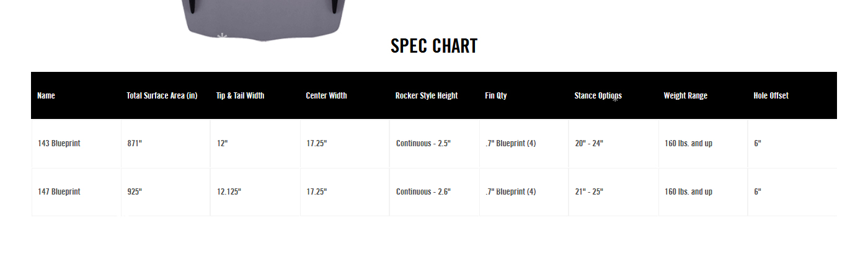Click the Rocker Style Height header
This screenshot has width=868, height=259.
coord(427,95)
